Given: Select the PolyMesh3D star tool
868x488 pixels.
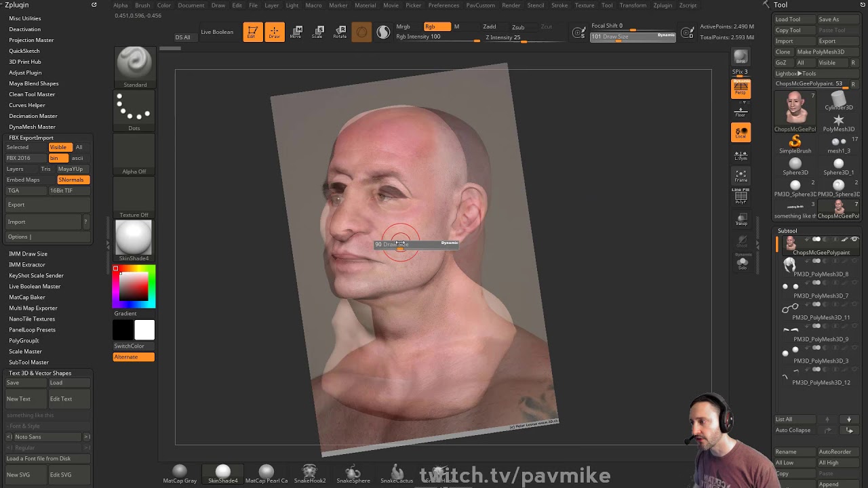Looking at the screenshot, I should click(839, 123).
